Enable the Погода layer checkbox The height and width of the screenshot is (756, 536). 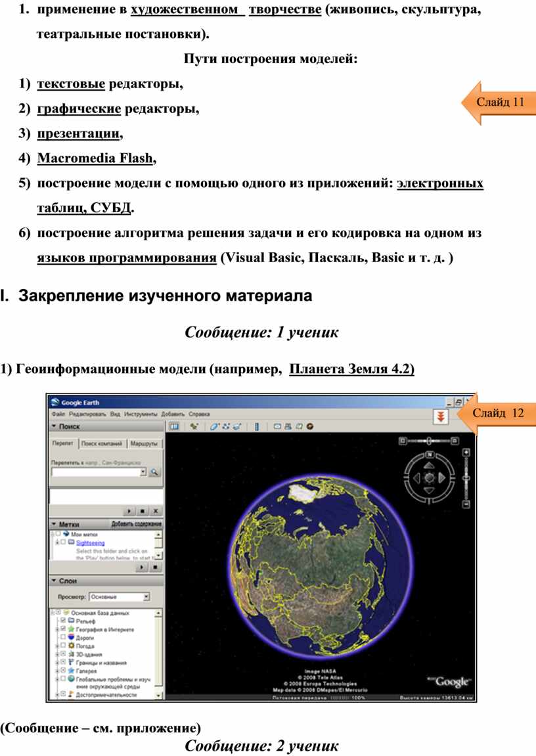(x=63, y=646)
